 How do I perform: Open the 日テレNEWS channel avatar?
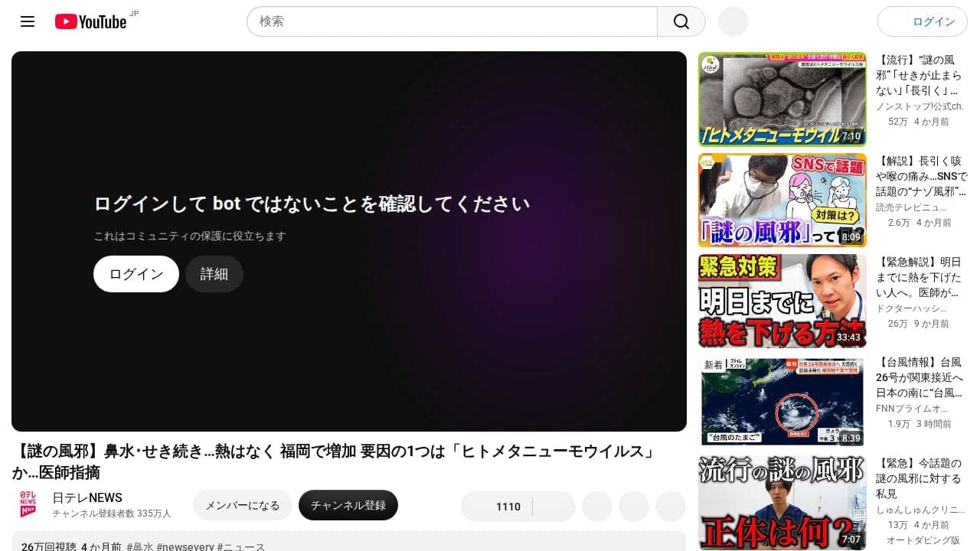point(28,505)
